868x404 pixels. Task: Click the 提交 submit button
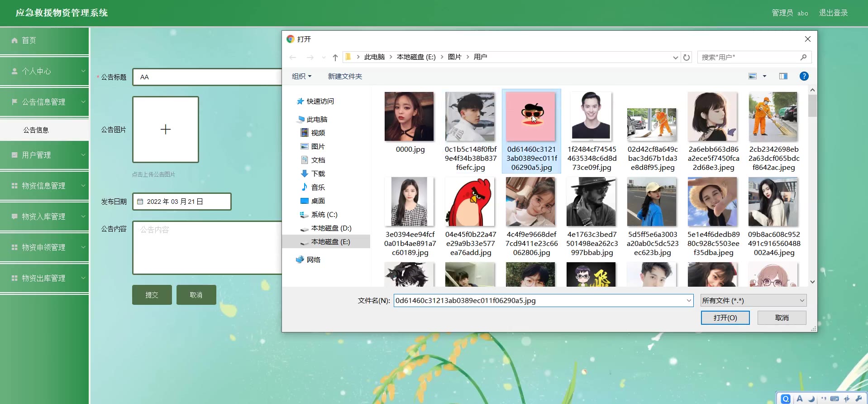pyautogui.click(x=152, y=295)
